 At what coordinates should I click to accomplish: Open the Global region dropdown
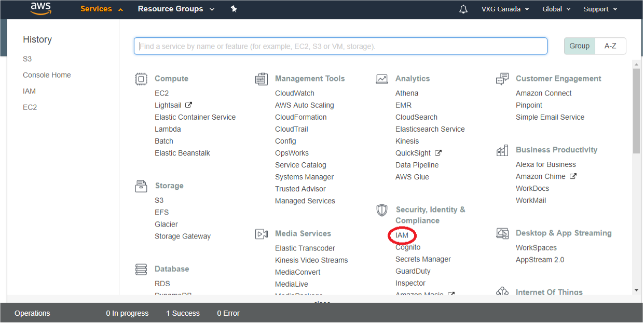point(556,9)
